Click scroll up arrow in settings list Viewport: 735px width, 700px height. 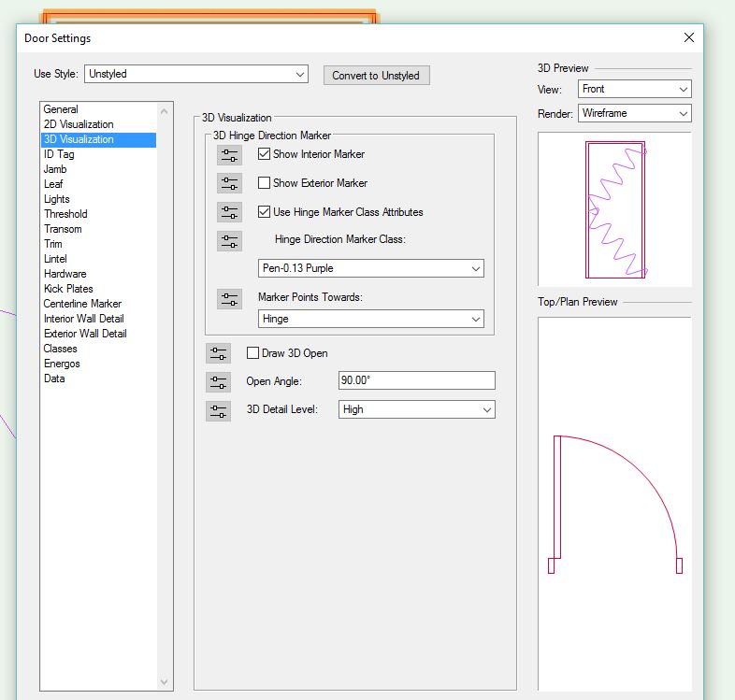point(164,111)
